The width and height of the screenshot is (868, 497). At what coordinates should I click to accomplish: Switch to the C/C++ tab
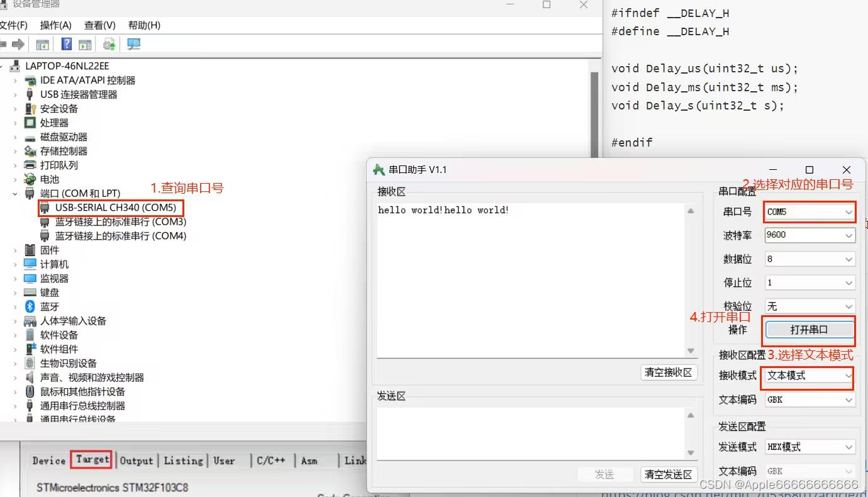(271, 461)
